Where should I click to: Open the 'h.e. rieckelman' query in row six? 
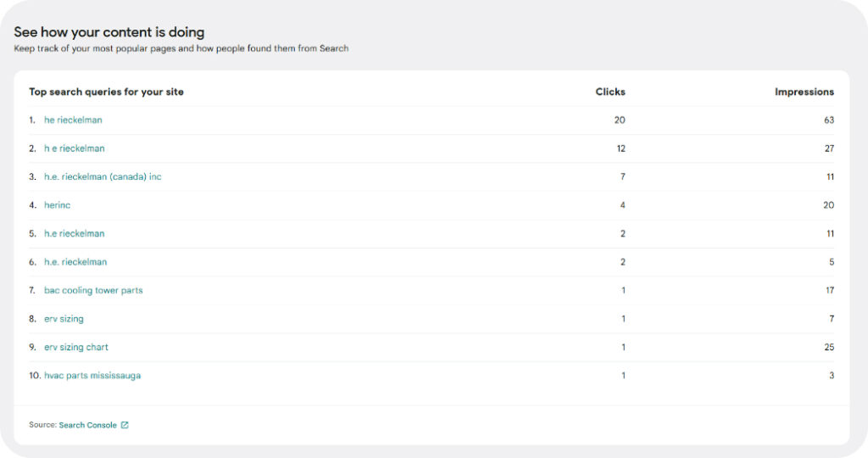[75, 262]
